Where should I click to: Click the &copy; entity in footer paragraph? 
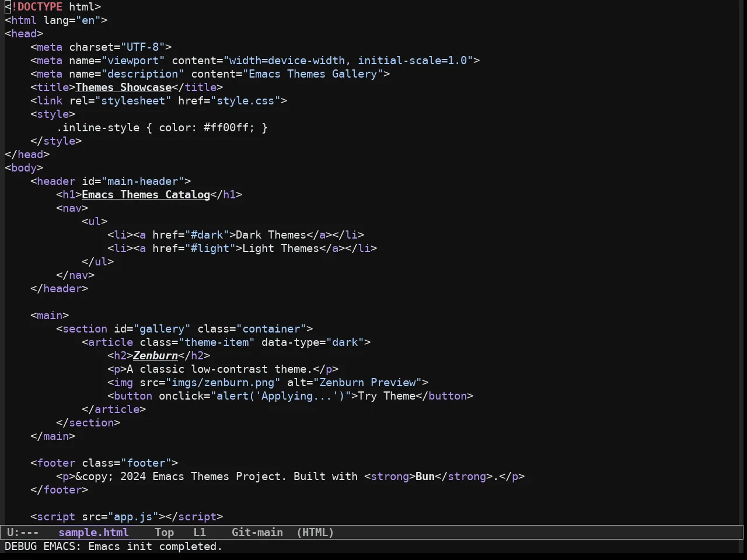coord(95,477)
